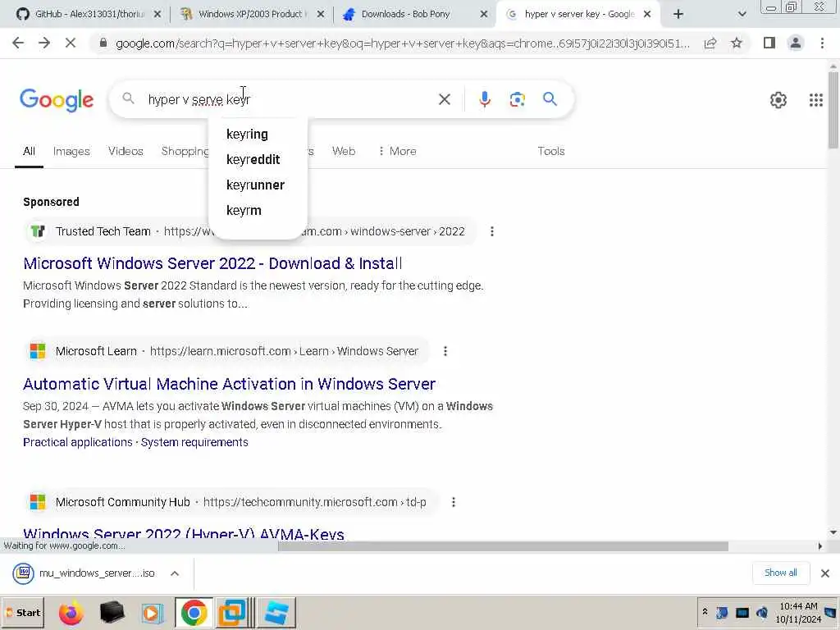Image resolution: width=840 pixels, height=630 pixels.
Task: Open Practical applications sublink
Action: tap(77, 442)
